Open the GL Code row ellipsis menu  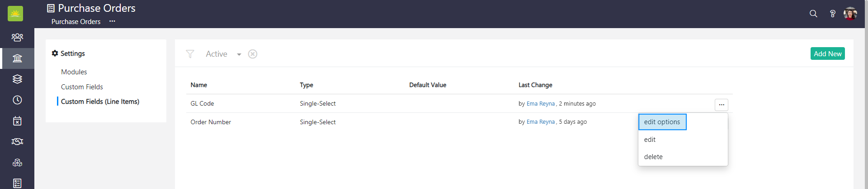pos(721,105)
